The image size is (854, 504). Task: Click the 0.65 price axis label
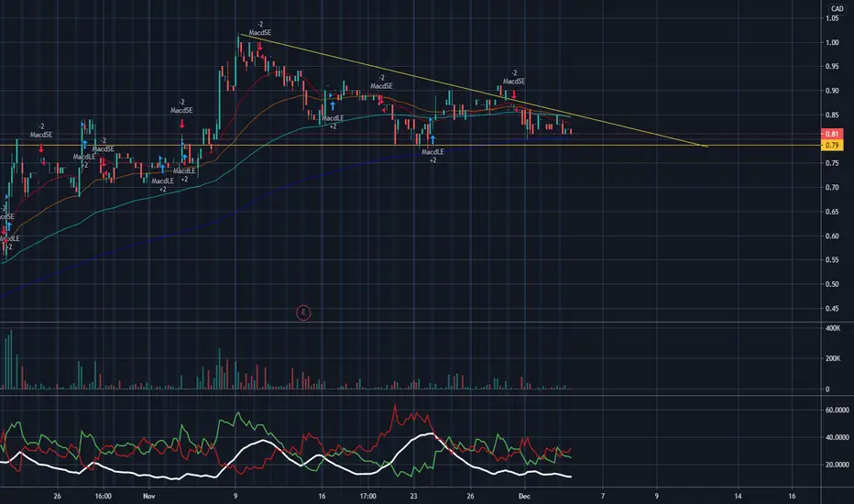coord(832,212)
